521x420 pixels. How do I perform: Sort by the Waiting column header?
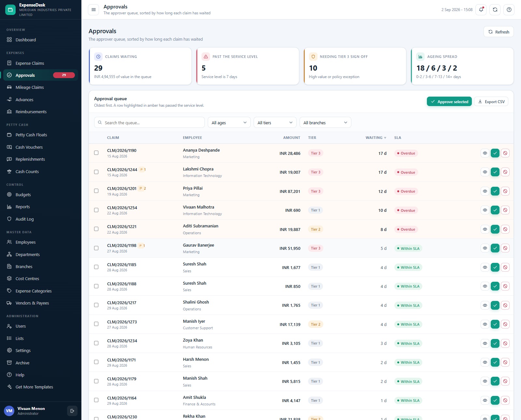tap(376, 138)
